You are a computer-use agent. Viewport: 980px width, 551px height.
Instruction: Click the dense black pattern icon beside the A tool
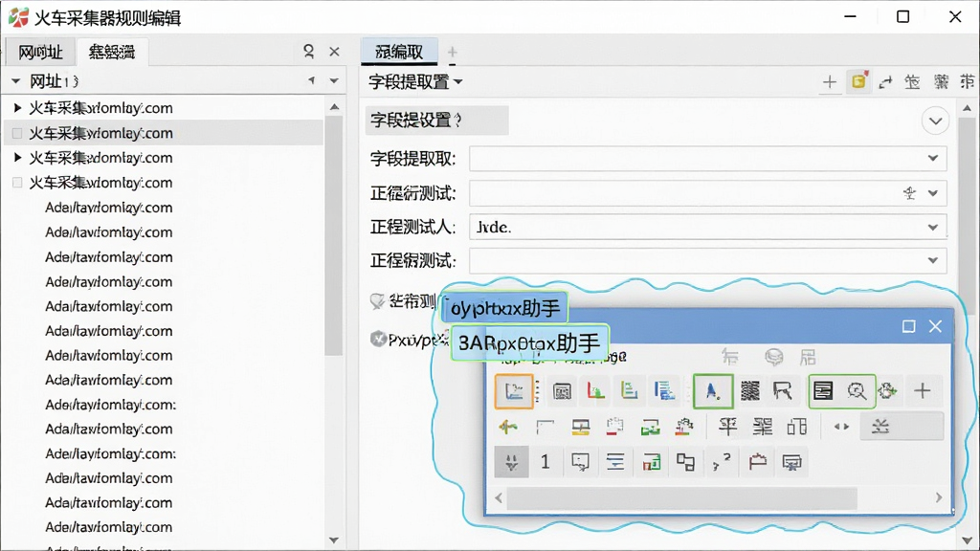(x=750, y=391)
